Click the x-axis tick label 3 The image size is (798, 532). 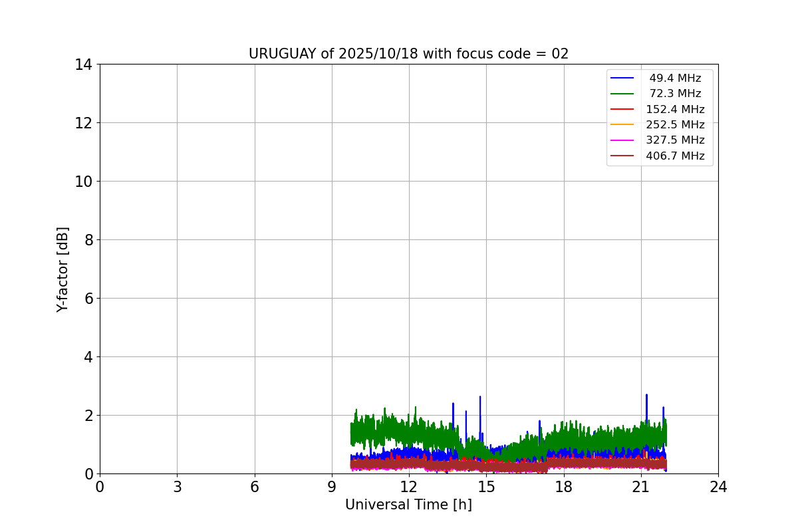177,487
